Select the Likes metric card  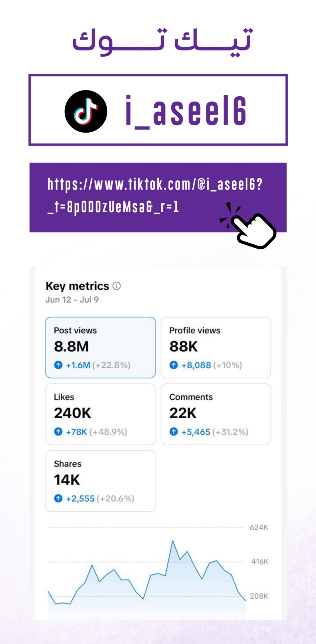pos(100,414)
